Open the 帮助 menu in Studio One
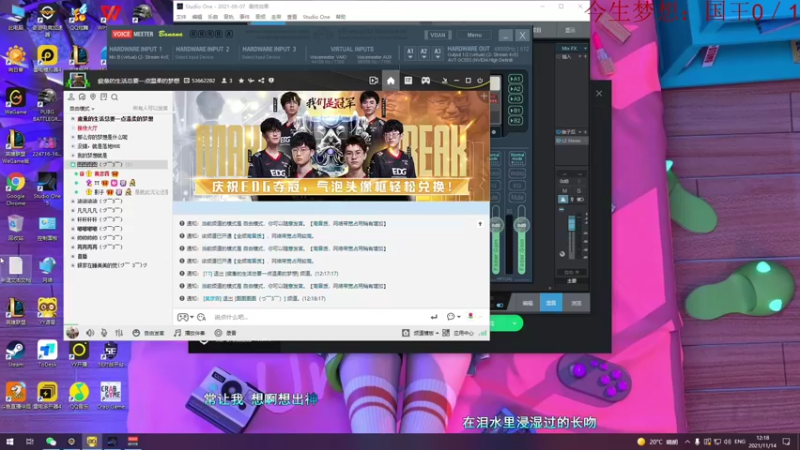Image resolution: width=800 pixels, height=450 pixels. pos(341,17)
